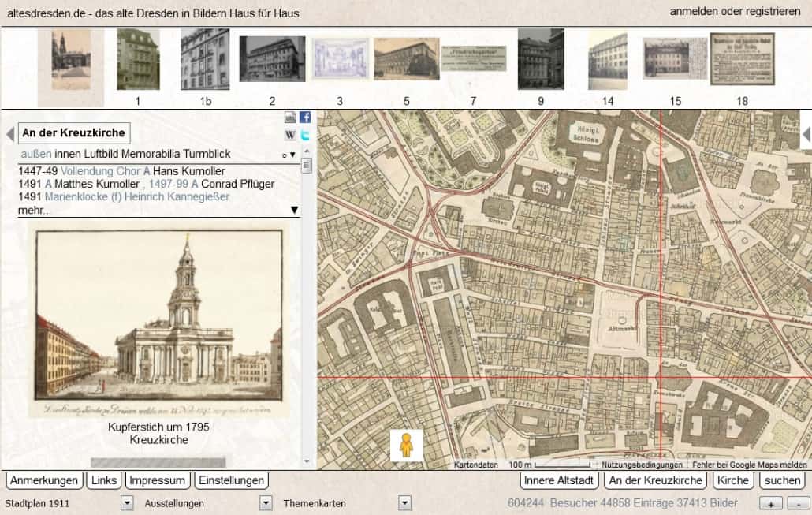Click the suchen button
812x515 pixels.
coord(783,480)
